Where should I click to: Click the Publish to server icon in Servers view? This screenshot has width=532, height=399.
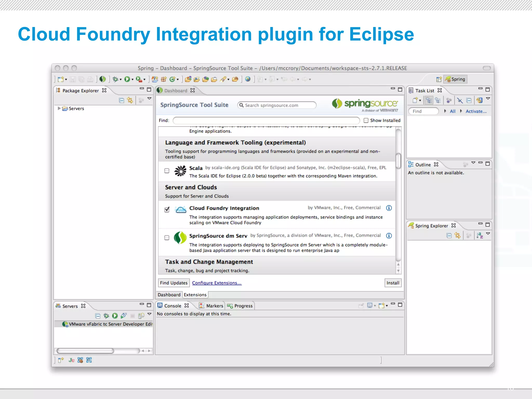(141, 316)
